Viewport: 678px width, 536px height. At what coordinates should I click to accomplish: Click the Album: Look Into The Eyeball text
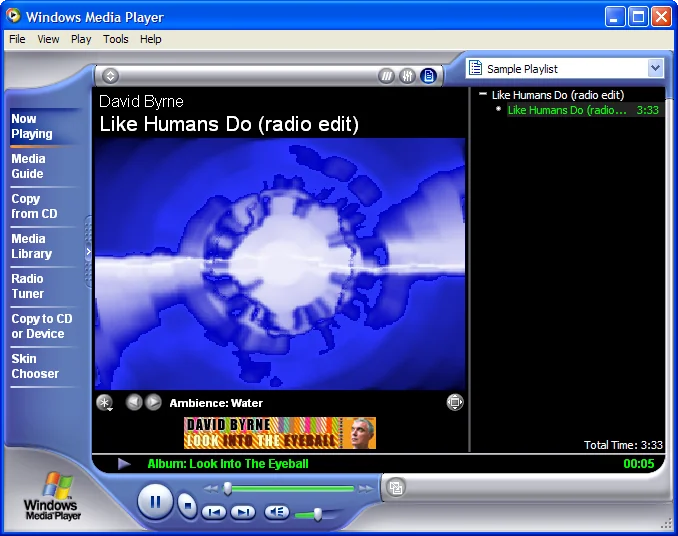[228, 464]
